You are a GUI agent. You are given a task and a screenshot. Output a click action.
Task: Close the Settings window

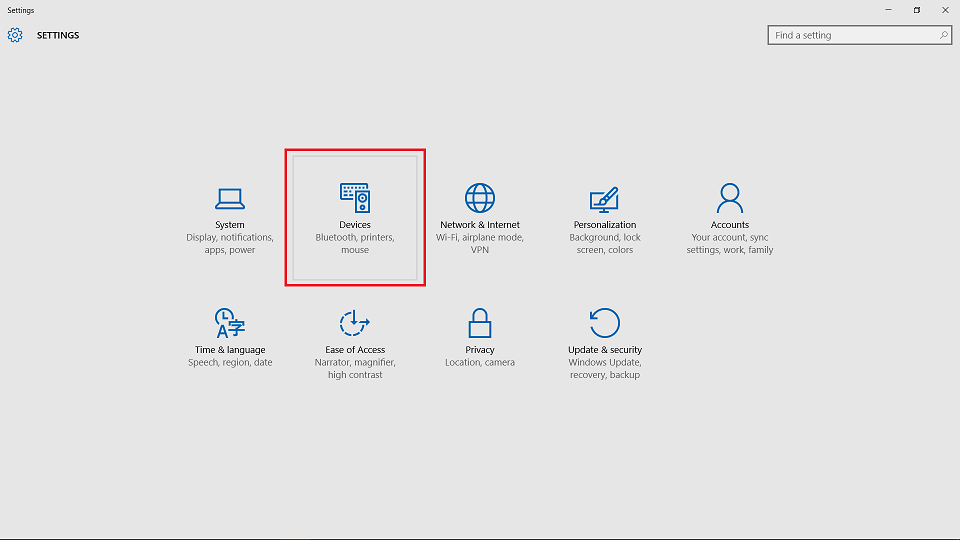[x=945, y=10]
